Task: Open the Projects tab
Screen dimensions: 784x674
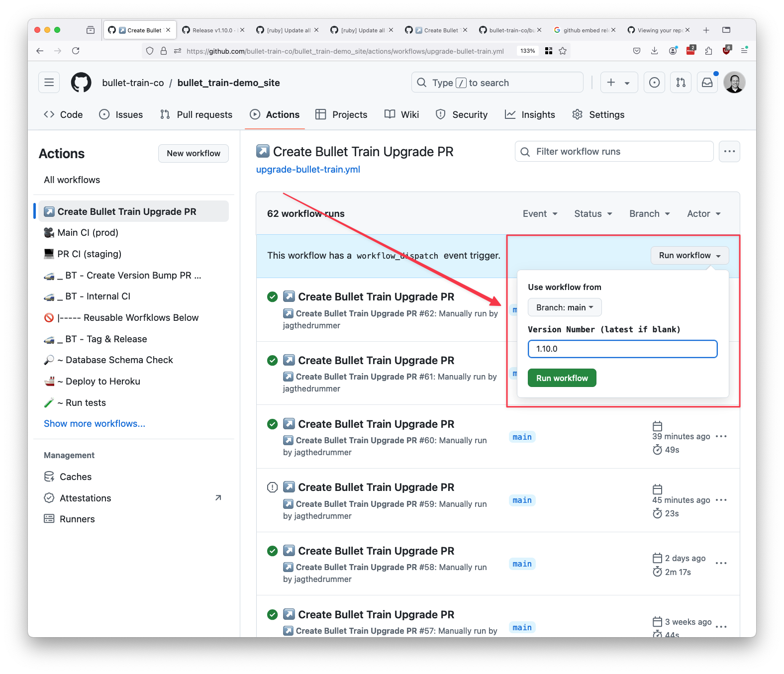Action: pos(341,114)
